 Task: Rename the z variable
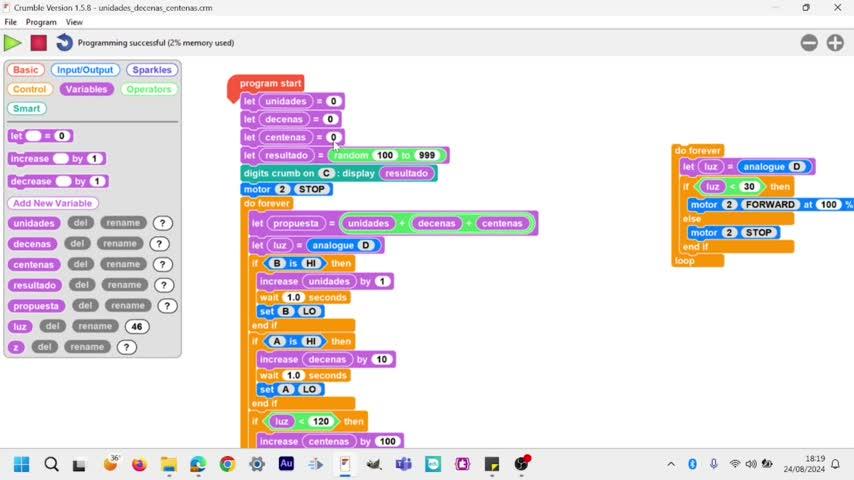(87, 347)
